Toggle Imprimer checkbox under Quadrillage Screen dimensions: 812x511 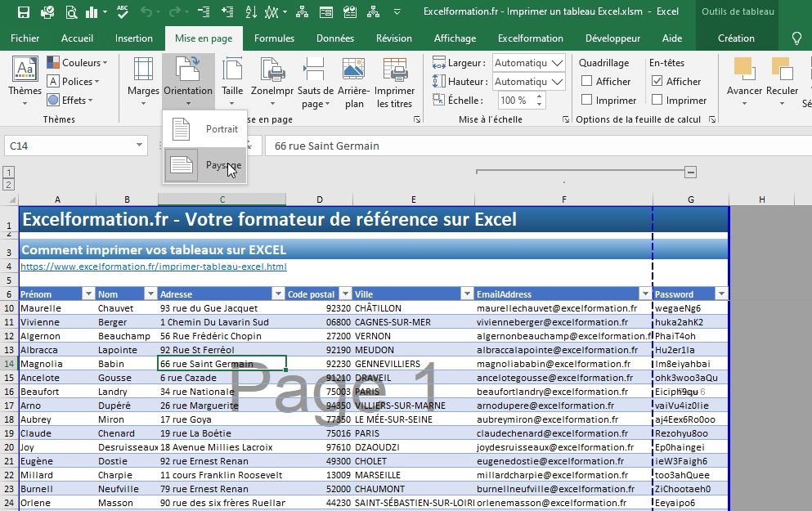(x=587, y=100)
